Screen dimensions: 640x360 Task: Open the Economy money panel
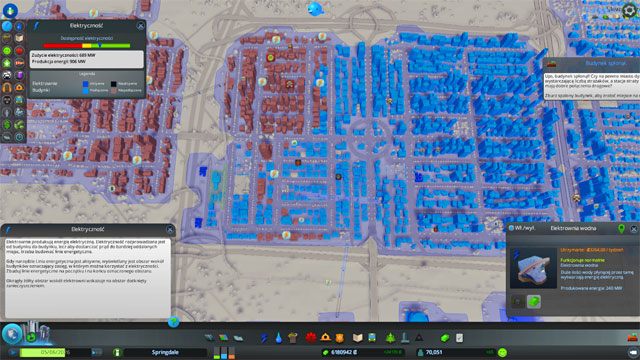coord(445,338)
